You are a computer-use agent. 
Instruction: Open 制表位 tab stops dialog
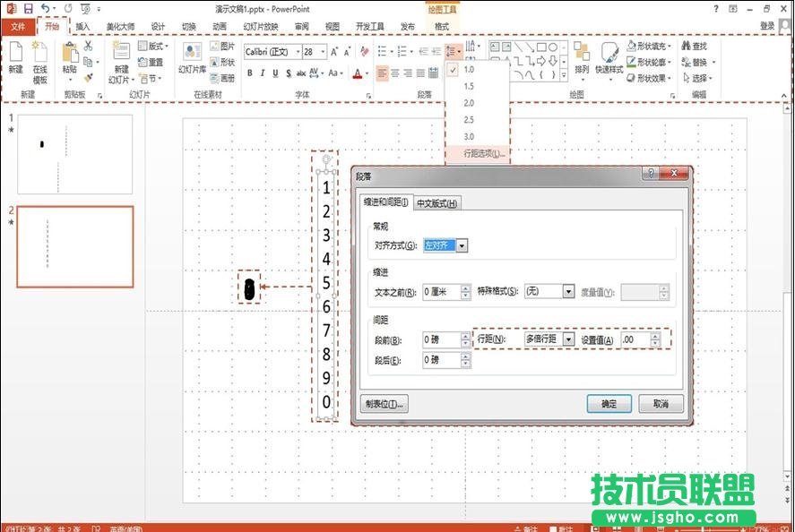(385, 402)
